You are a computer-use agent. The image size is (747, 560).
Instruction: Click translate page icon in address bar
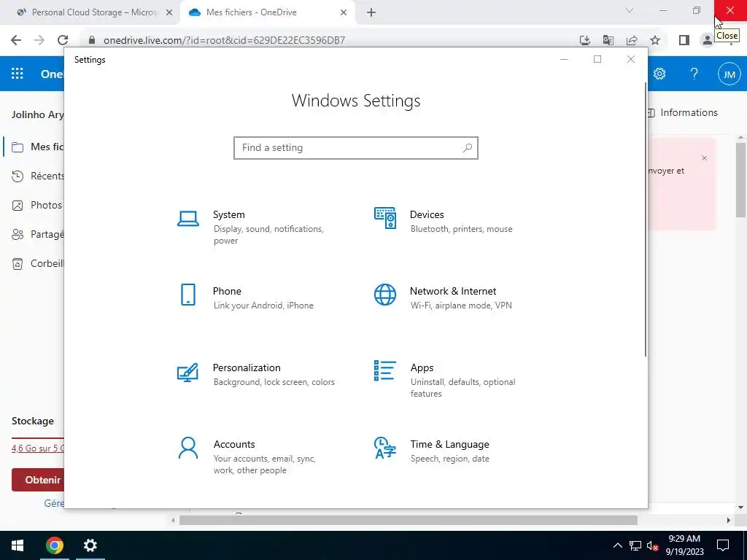(608, 40)
